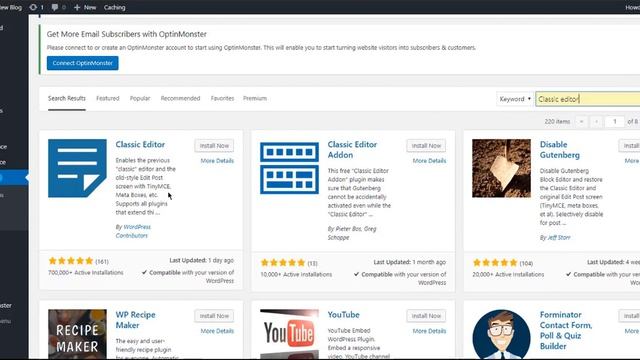Click the 'By Pieter Bos, Greg Schoppe' author text

coord(352,233)
